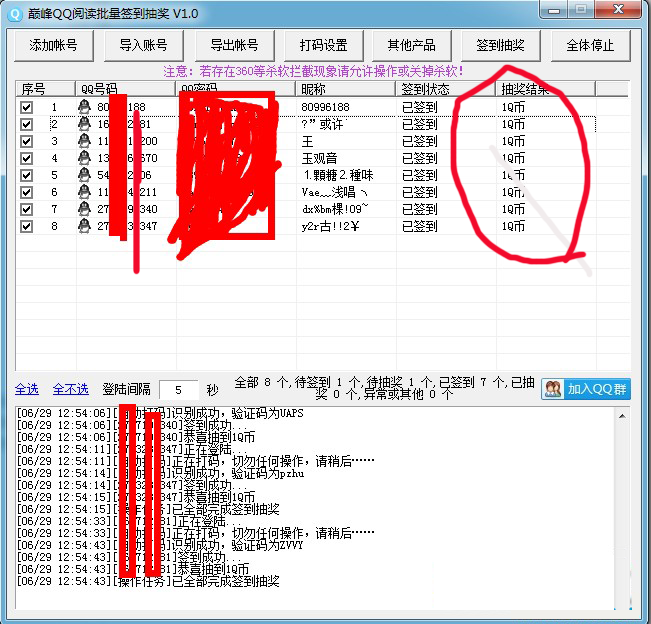Viewport: 651px width, 624px height.
Task: Click 已签到 status in row 1
Action: pos(420,107)
